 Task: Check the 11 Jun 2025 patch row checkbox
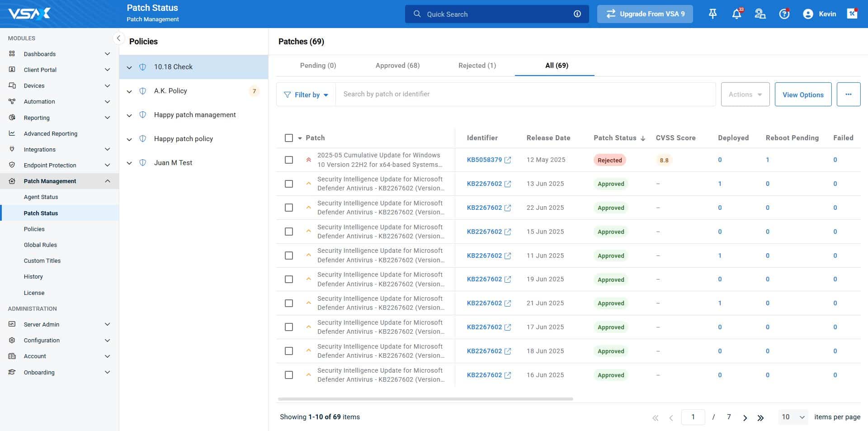click(x=289, y=256)
